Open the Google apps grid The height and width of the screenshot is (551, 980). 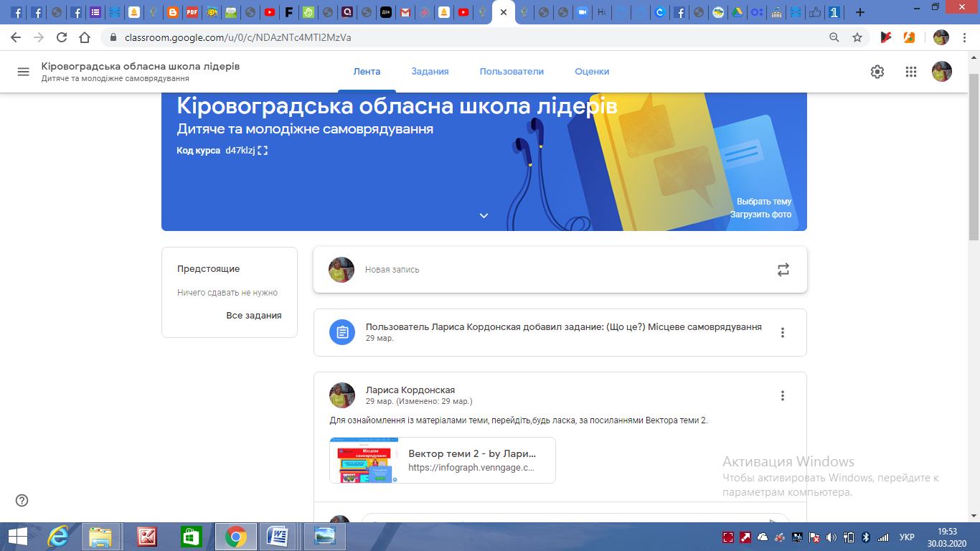point(910,72)
